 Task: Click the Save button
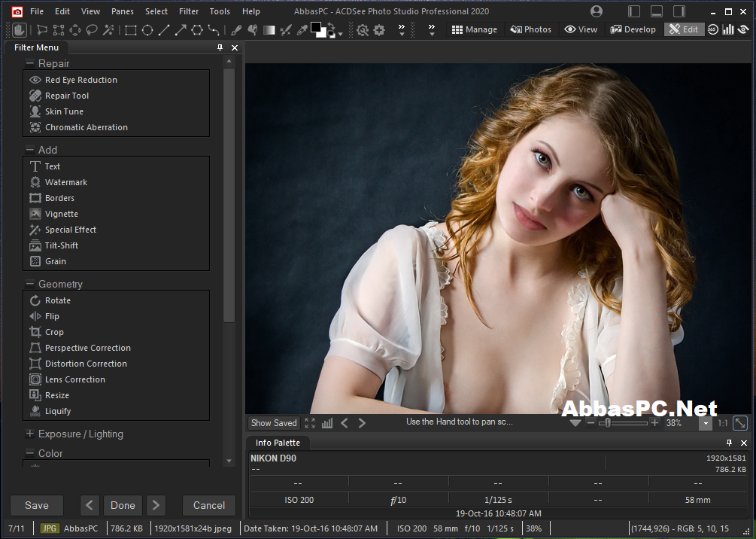click(37, 505)
